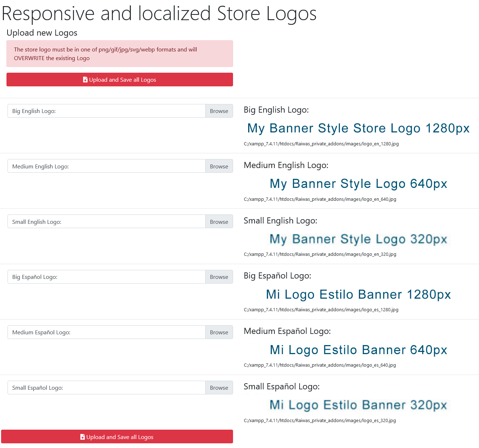Click the logo_en_640.jpg file path text
Viewport: 479px width, 448px height.
click(x=320, y=199)
